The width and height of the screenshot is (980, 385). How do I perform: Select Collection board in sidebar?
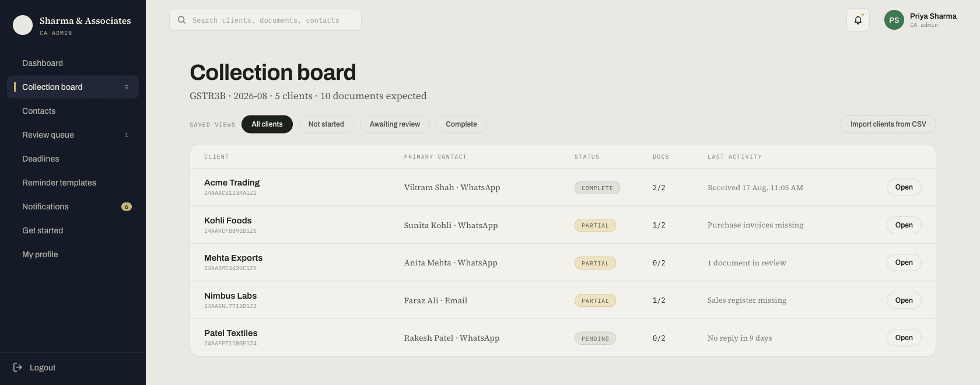click(x=73, y=87)
